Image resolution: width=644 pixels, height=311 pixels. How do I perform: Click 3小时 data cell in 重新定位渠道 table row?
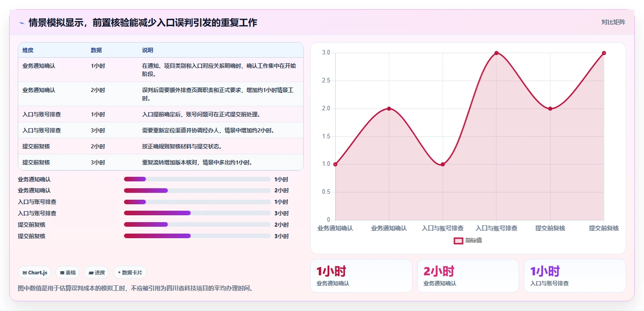coord(98,131)
